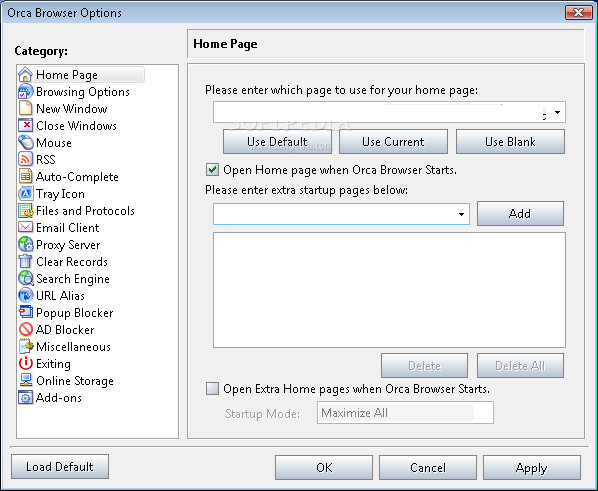598x491 pixels.
Task: Click inside the extra startup pages list box
Action: click(389, 290)
